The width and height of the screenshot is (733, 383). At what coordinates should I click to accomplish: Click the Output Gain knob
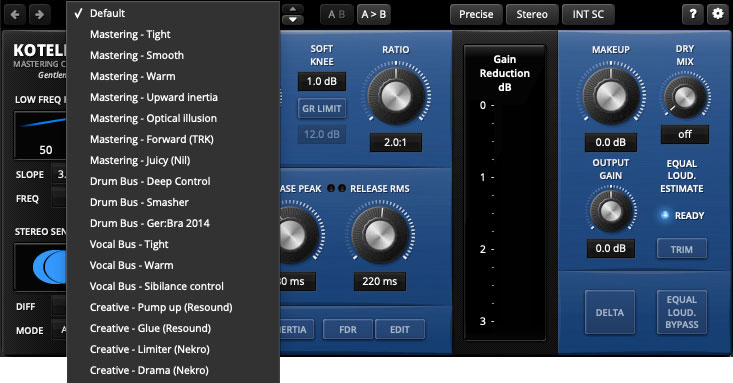tap(611, 211)
